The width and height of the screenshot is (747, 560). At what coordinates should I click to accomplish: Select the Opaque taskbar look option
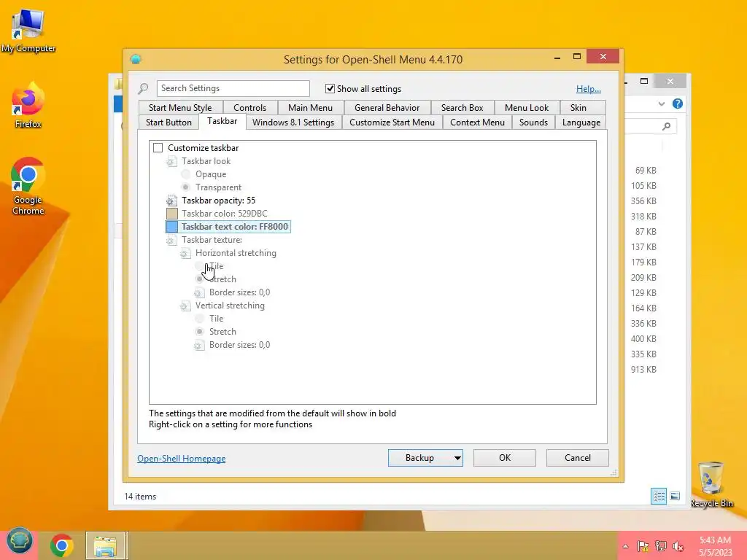(186, 174)
